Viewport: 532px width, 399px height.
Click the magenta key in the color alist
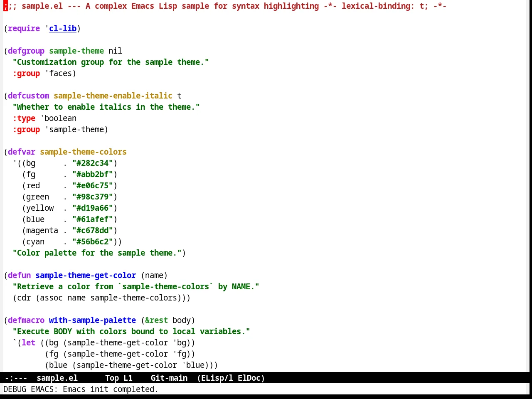42,230
